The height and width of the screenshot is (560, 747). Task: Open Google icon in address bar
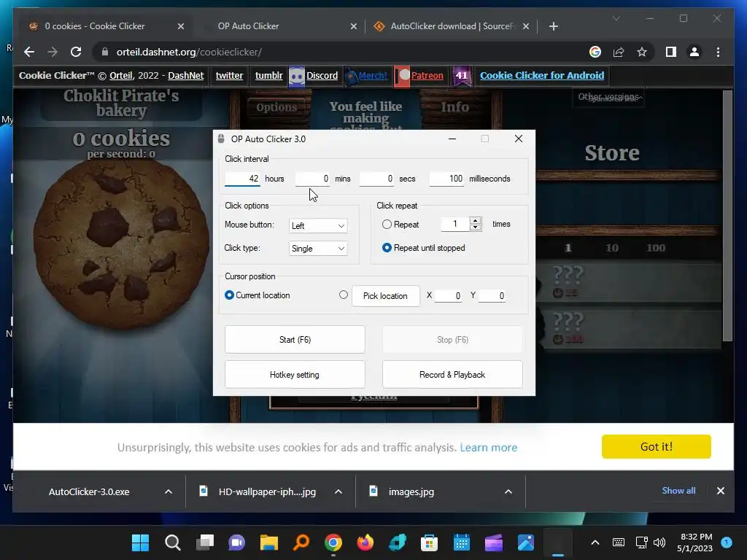tap(595, 52)
